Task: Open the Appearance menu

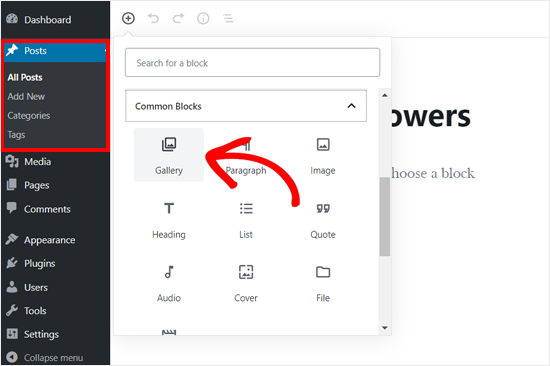Action: pyautogui.click(x=55, y=240)
